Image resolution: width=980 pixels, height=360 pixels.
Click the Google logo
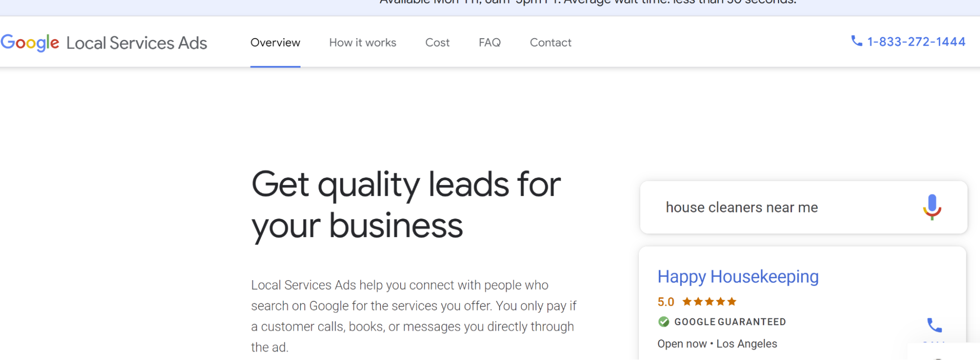tap(30, 43)
